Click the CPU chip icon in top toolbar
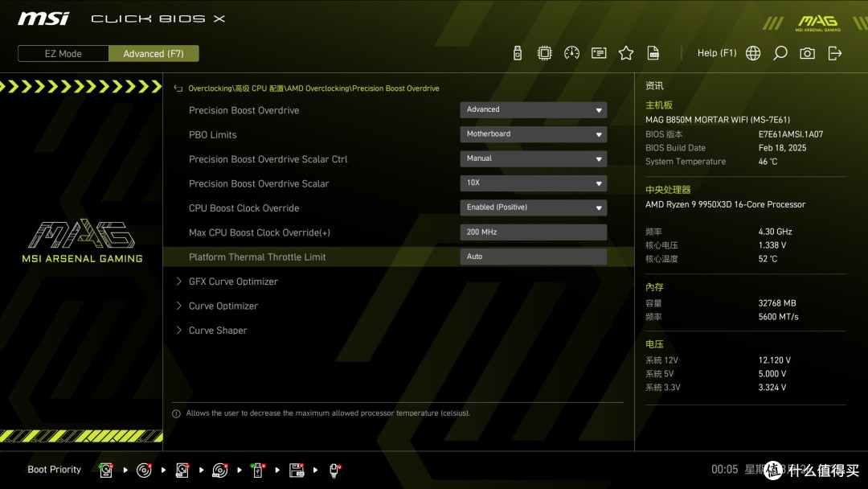The width and height of the screenshot is (868, 489). click(545, 53)
